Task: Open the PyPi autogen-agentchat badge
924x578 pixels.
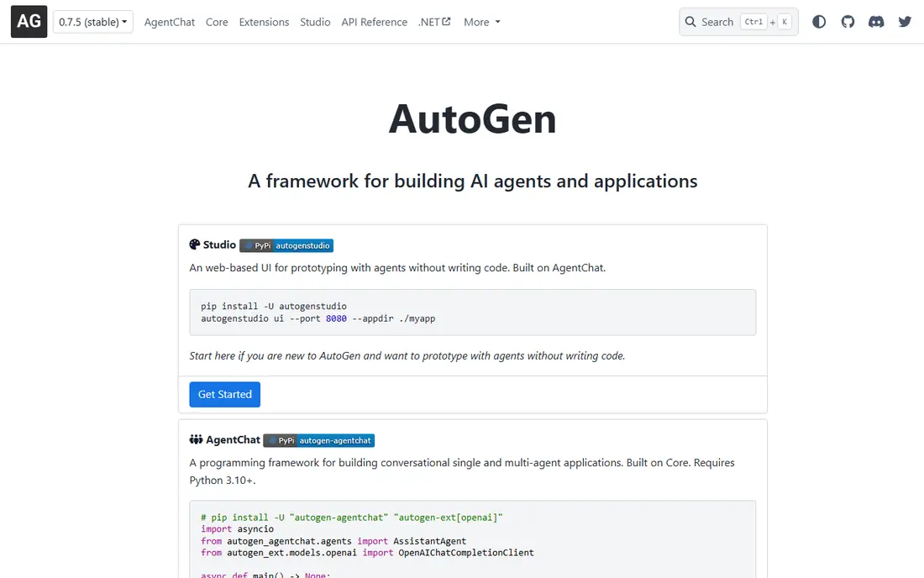Action: pos(319,440)
